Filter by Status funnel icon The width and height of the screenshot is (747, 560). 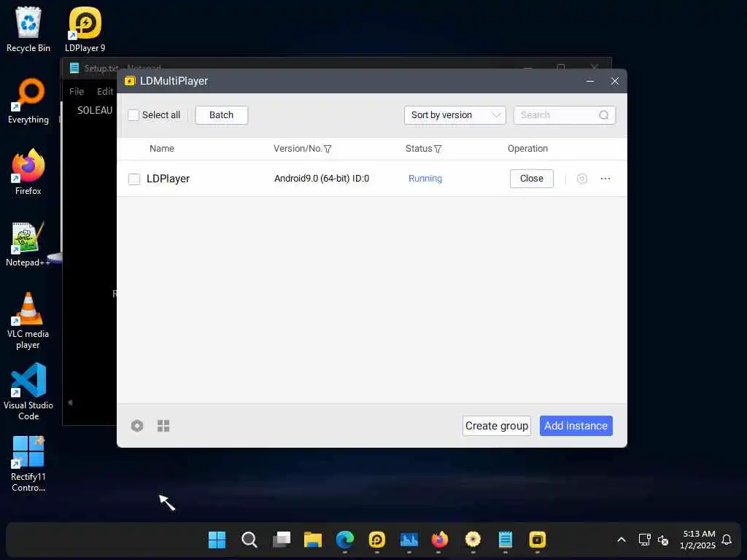438,149
